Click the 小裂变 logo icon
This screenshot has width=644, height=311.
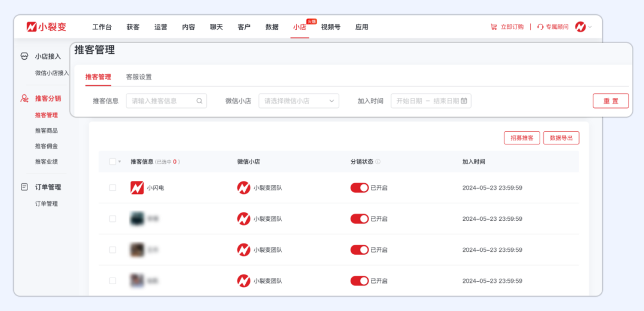(32, 27)
